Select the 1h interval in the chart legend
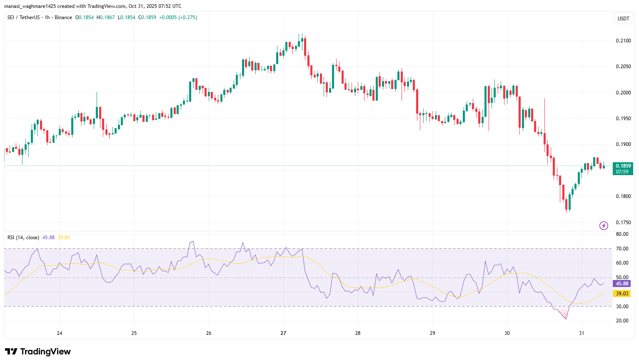This screenshot has height=364, width=639. tap(47, 17)
